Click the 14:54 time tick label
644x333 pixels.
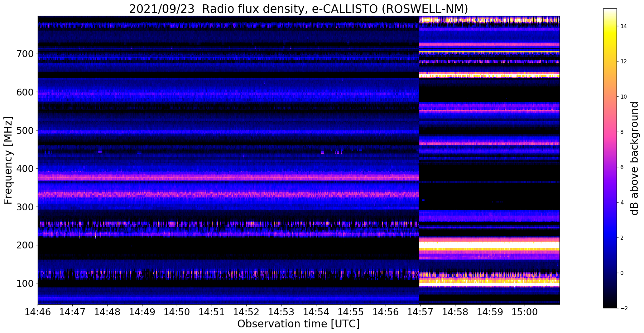[x=316, y=312]
